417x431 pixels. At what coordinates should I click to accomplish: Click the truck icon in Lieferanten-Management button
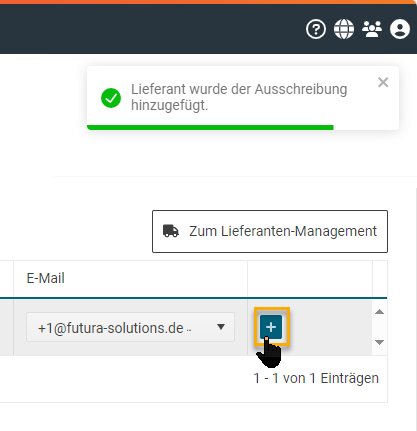(171, 231)
